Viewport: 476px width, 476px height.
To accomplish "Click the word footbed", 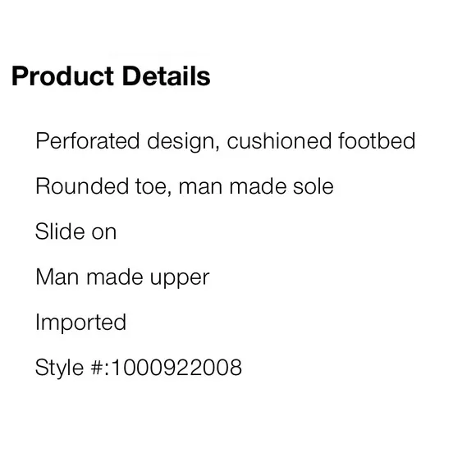I will [x=377, y=141].
